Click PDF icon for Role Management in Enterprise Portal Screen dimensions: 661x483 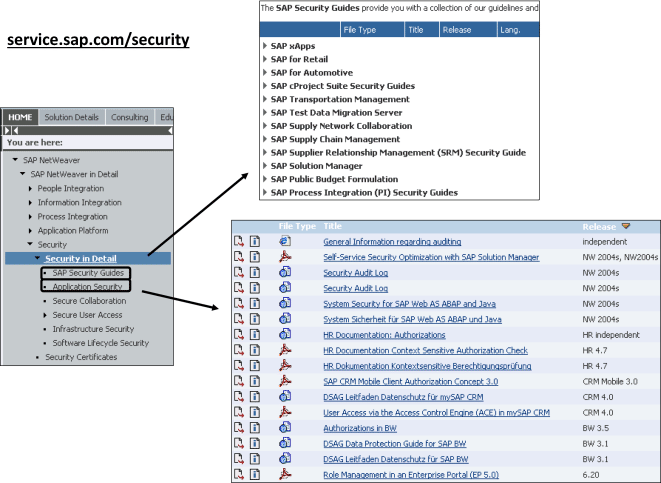click(285, 474)
